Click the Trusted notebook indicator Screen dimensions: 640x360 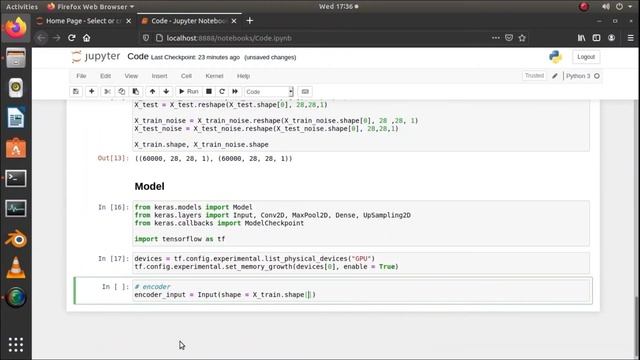(x=534, y=76)
